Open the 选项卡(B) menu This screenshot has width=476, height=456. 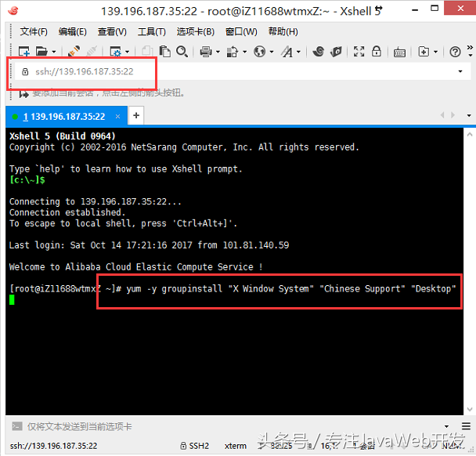pyautogui.click(x=196, y=31)
